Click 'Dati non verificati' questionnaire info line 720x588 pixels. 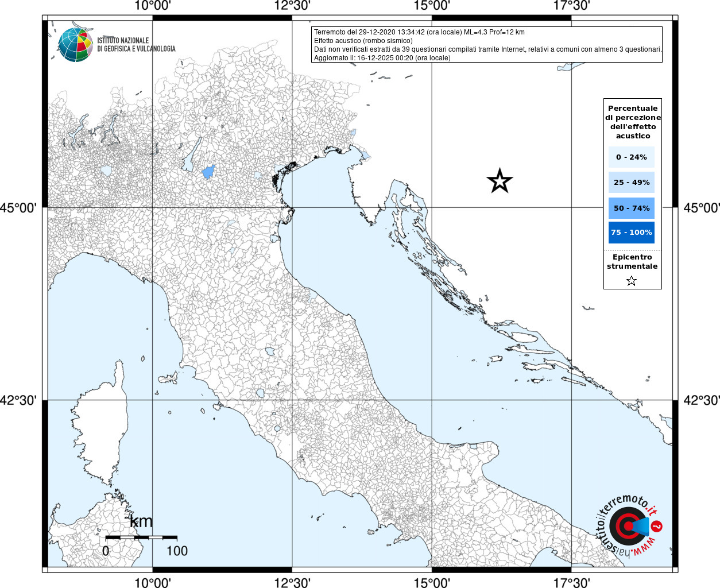488,49
